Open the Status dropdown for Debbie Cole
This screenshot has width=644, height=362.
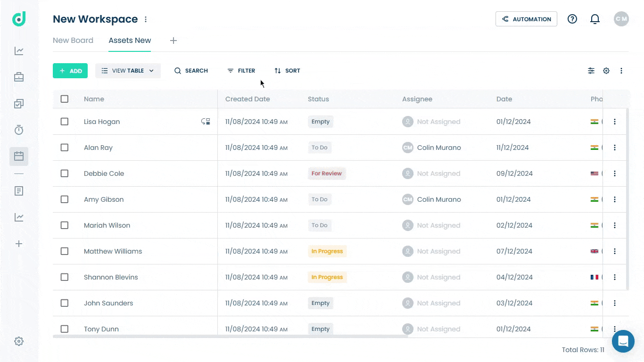326,173
